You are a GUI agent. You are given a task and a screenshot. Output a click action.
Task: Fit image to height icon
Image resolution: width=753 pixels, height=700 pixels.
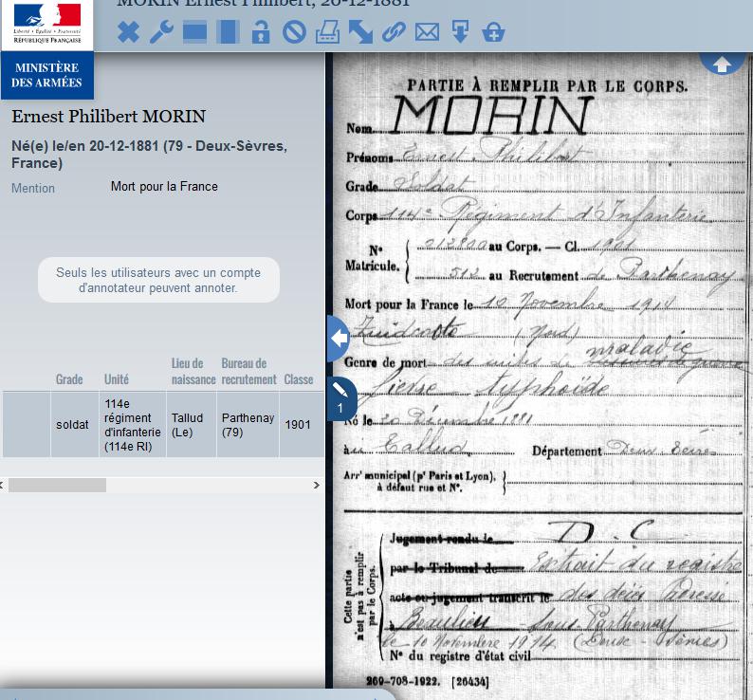(229, 32)
